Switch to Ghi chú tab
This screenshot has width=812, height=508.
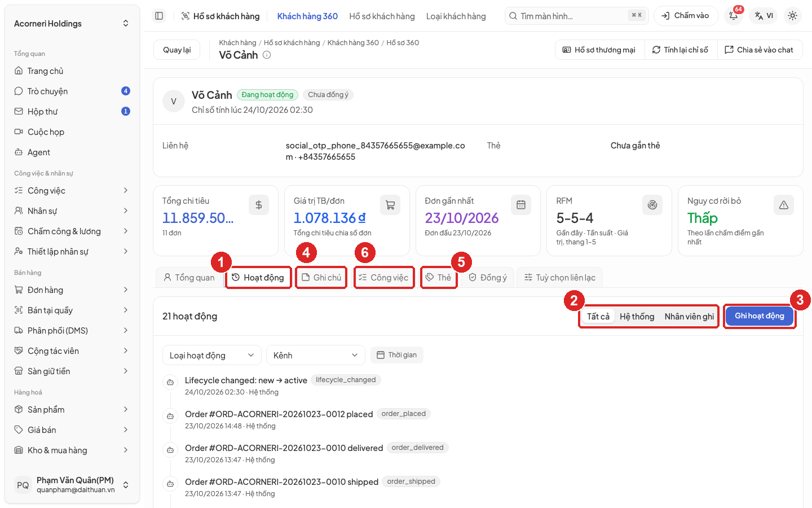[321, 277]
